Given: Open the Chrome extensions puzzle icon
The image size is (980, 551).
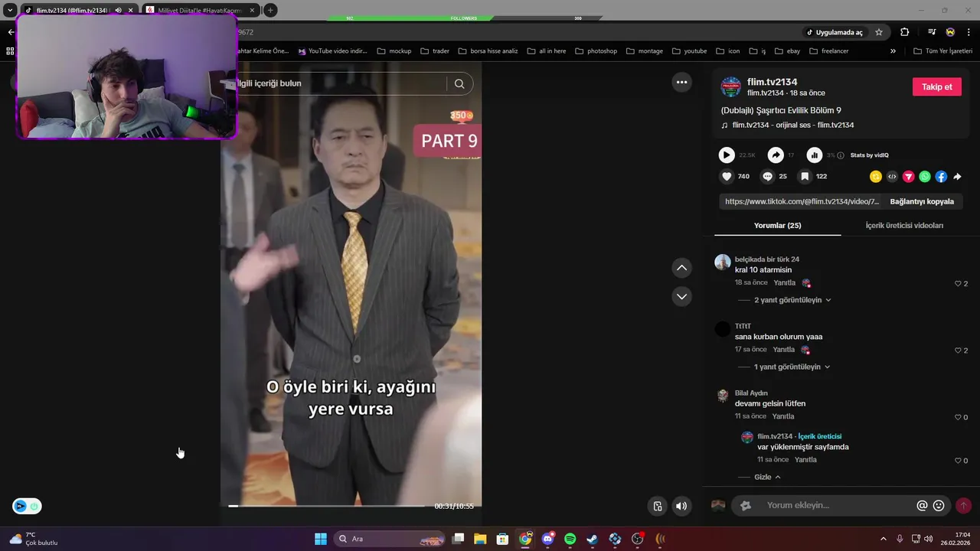Looking at the screenshot, I should click(x=904, y=32).
